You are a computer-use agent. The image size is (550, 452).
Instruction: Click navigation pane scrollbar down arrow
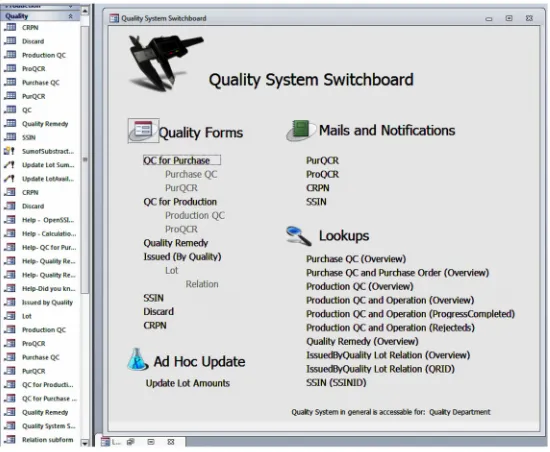85,443
